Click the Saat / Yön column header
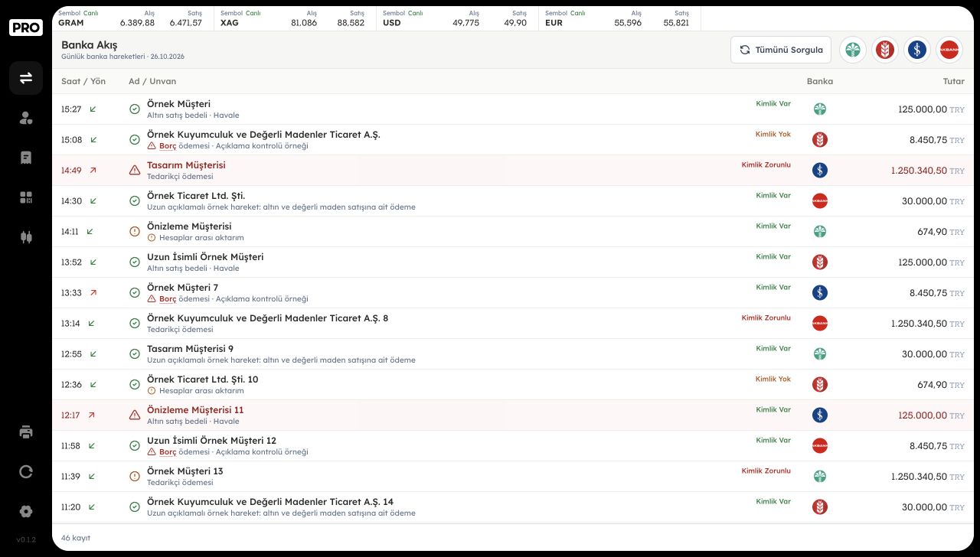Screen dimensions: 980x557 point(83,81)
